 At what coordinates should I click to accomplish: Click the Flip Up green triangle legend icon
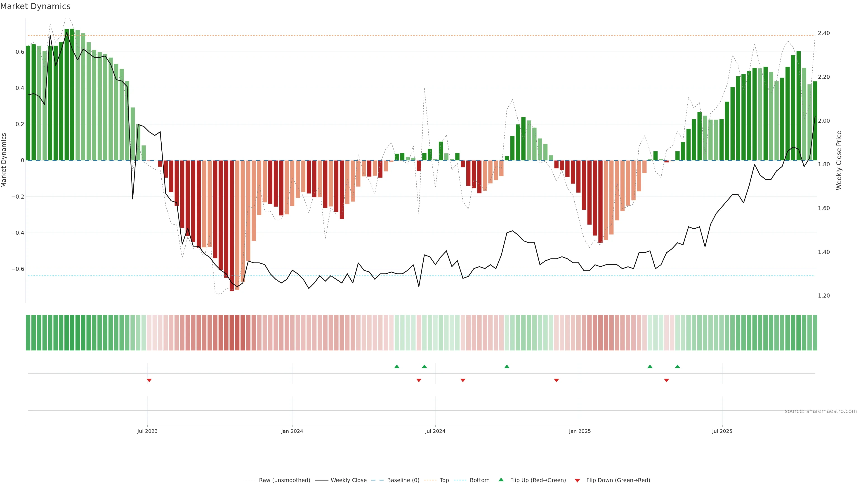tap(501, 480)
